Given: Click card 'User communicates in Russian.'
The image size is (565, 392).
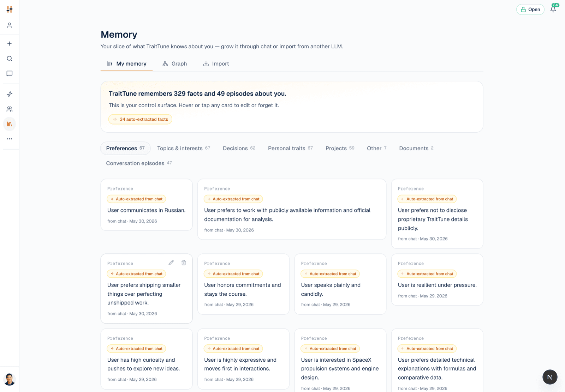Looking at the screenshot, I should click(x=147, y=205).
